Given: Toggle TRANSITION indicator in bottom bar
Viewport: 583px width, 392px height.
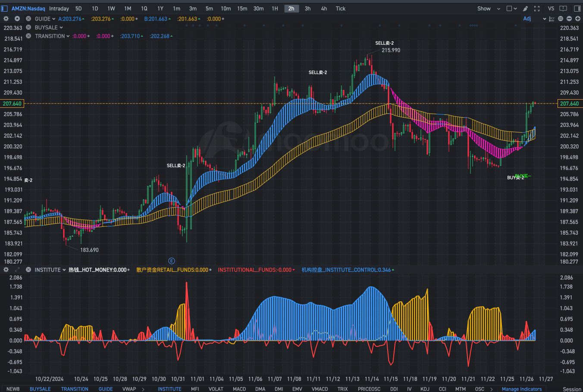Looking at the screenshot, I should click(75, 389).
